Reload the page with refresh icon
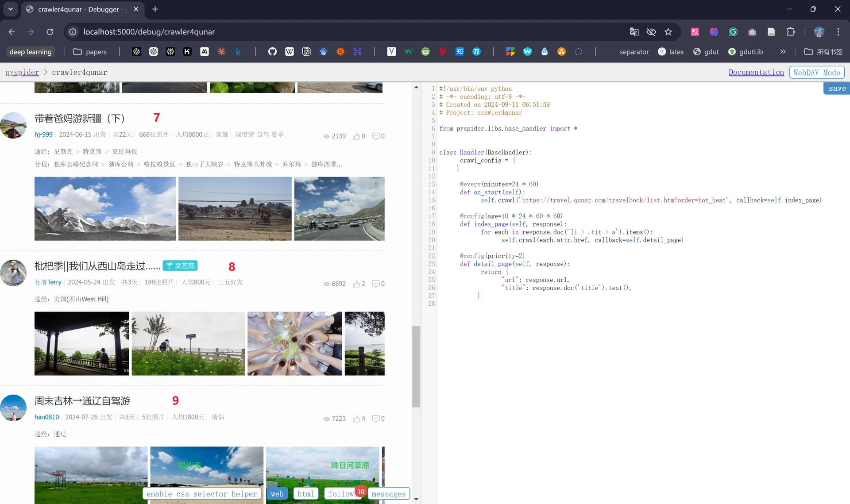 tap(50, 32)
